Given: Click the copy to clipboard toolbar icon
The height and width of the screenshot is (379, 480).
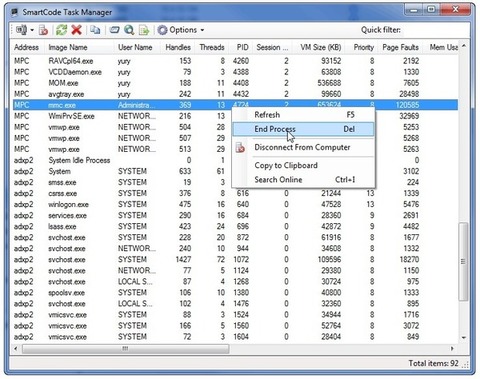Looking at the screenshot, I should point(95,30).
